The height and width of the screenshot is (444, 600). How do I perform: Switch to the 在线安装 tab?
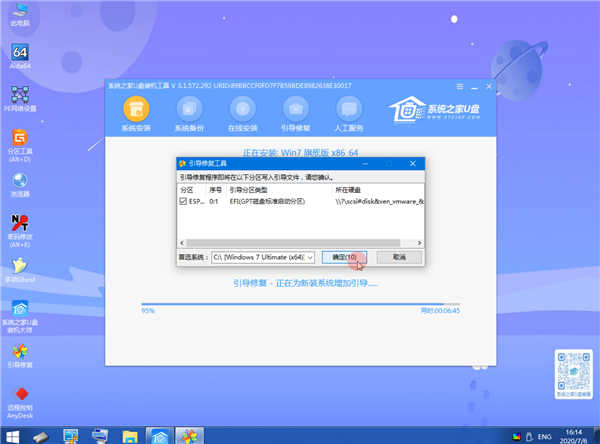[x=243, y=114]
